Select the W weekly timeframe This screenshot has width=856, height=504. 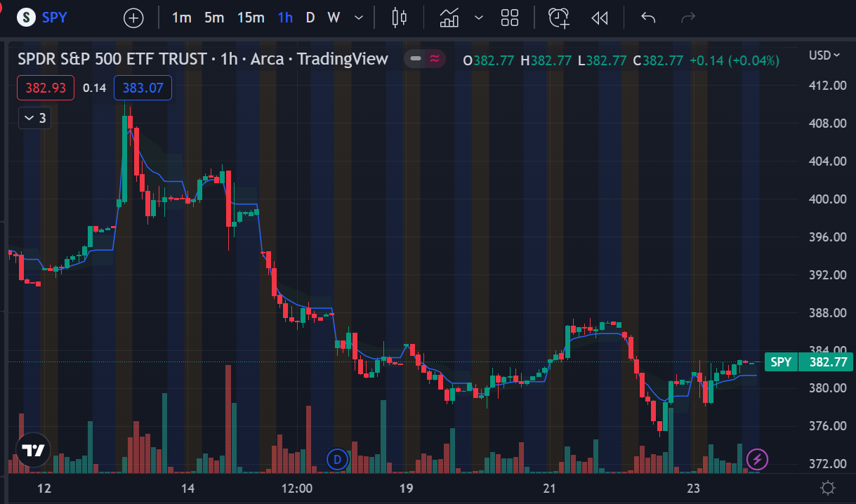pos(334,18)
